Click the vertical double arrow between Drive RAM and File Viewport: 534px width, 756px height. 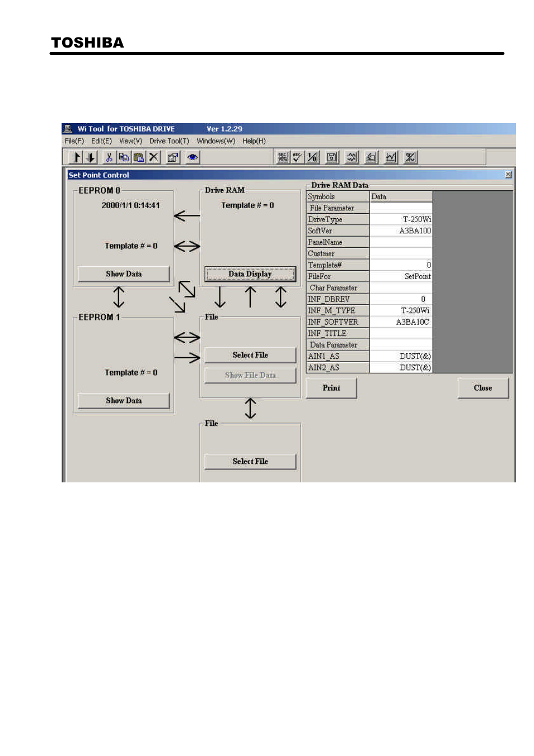pos(280,297)
